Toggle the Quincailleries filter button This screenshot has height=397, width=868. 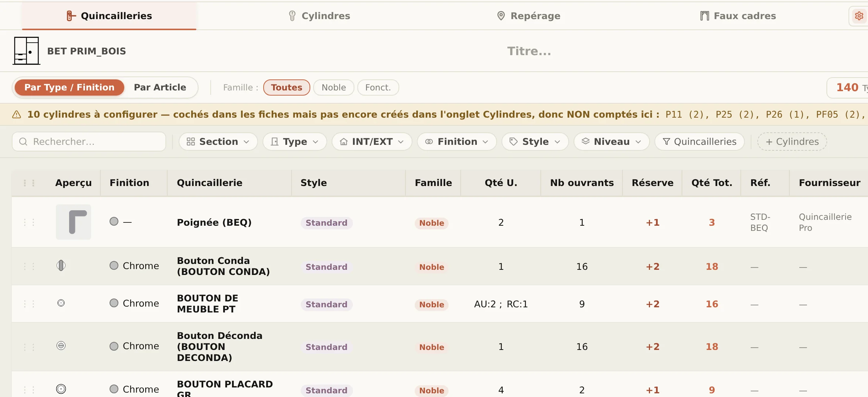[700, 142]
